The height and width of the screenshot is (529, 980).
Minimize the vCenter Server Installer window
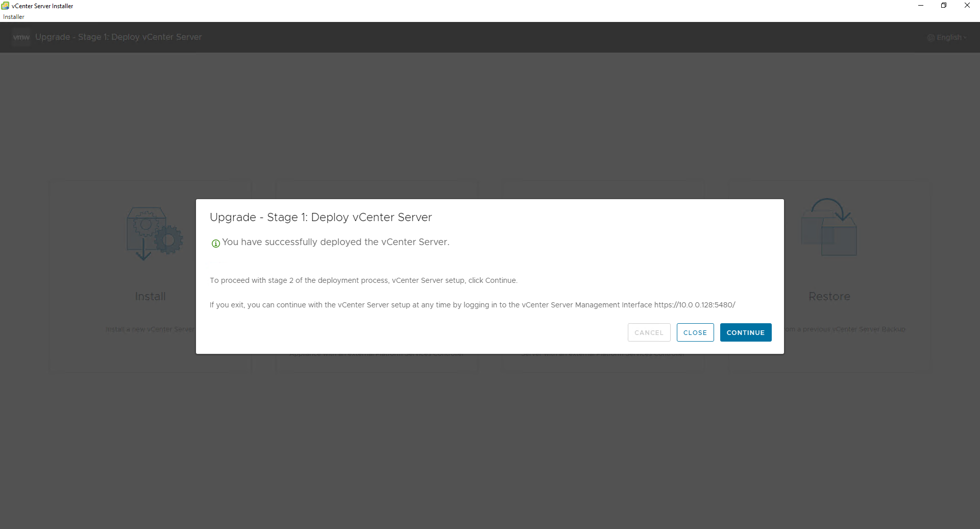tap(921, 6)
